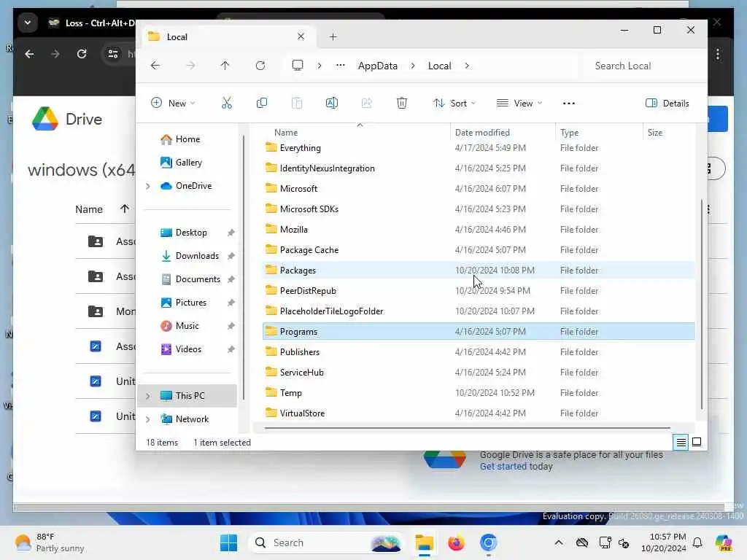Select the Microsoft SDKs folder
Image resolution: width=747 pixels, height=560 pixels.
pyautogui.click(x=479, y=209)
